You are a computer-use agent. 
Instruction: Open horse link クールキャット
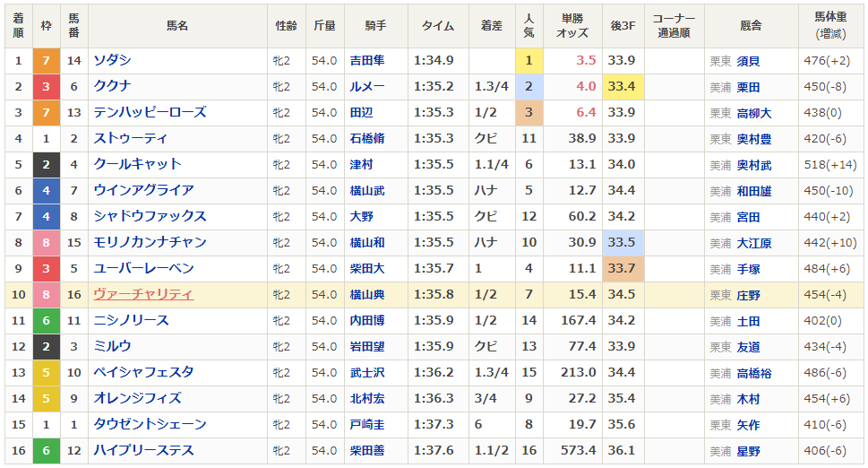click(137, 164)
